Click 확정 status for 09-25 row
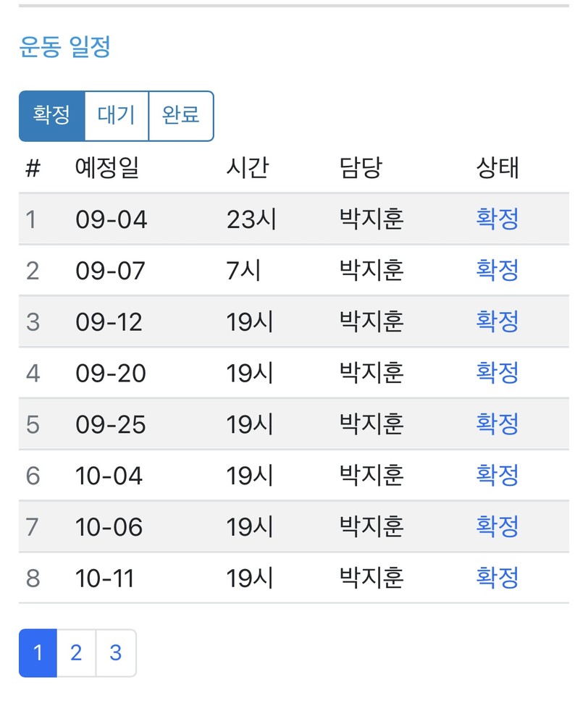The image size is (588, 724). click(497, 424)
